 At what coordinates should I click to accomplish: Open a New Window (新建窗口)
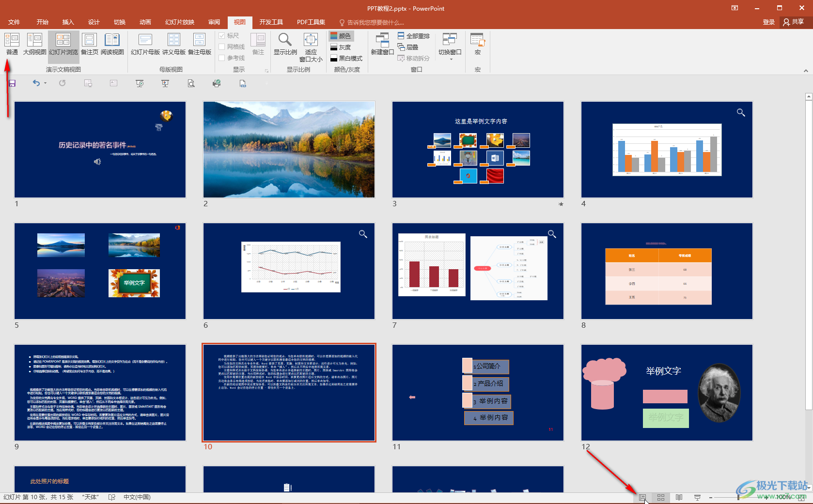pyautogui.click(x=382, y=44)
